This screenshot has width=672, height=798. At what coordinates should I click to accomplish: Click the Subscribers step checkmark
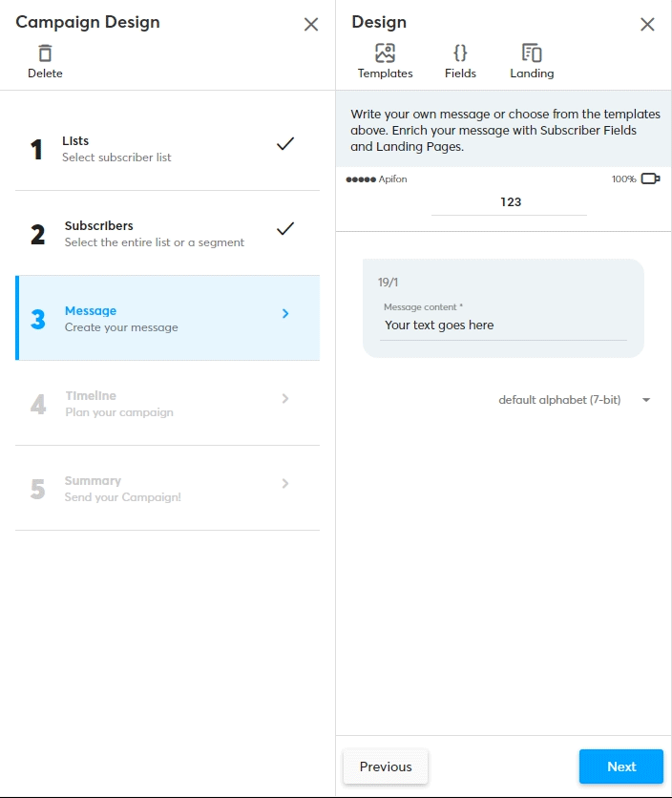285,229
